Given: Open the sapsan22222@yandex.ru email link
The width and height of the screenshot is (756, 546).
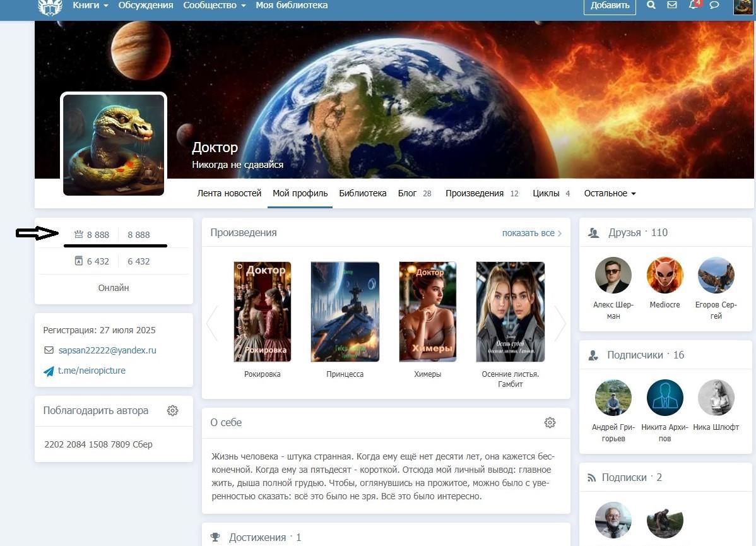Looking at the screenshot, I should click(107, 350).
